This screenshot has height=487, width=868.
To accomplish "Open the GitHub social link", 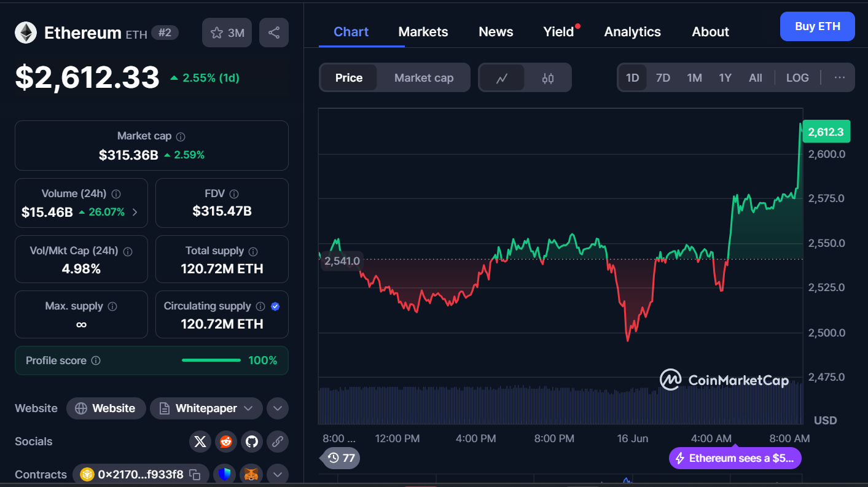I will click(251, 441).
